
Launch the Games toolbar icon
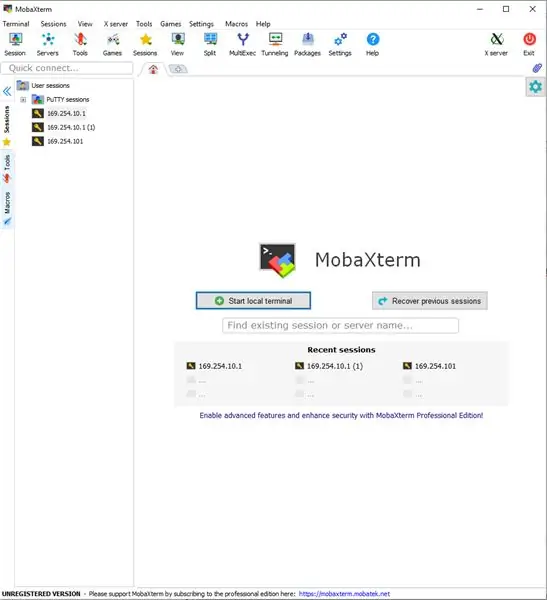tap(112, 45)
